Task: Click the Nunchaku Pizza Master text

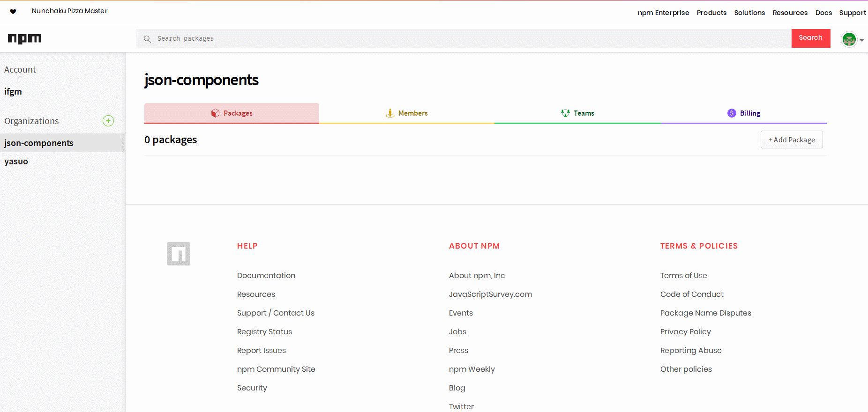Action: pos(70,11)
